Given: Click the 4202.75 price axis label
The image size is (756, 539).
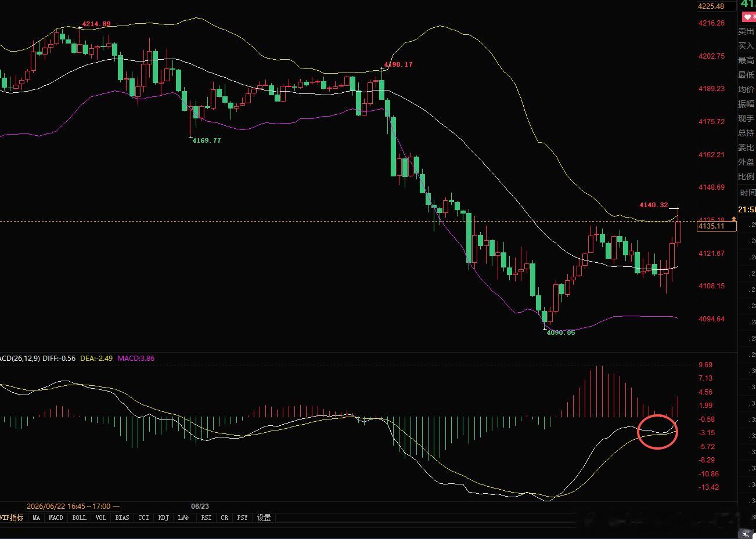Looking at the screenshot, I should pyautogui.click(x=711, y=56).
